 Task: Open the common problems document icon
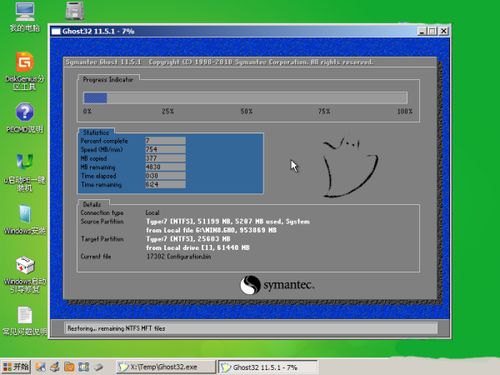click(x=25, y=321)
